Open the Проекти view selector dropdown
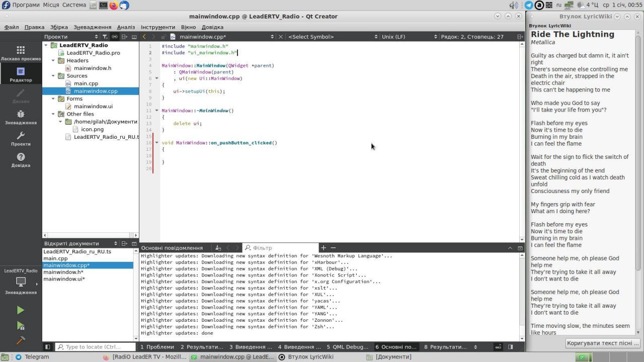The width and height of the screenshot is (644, 362). 70,37
